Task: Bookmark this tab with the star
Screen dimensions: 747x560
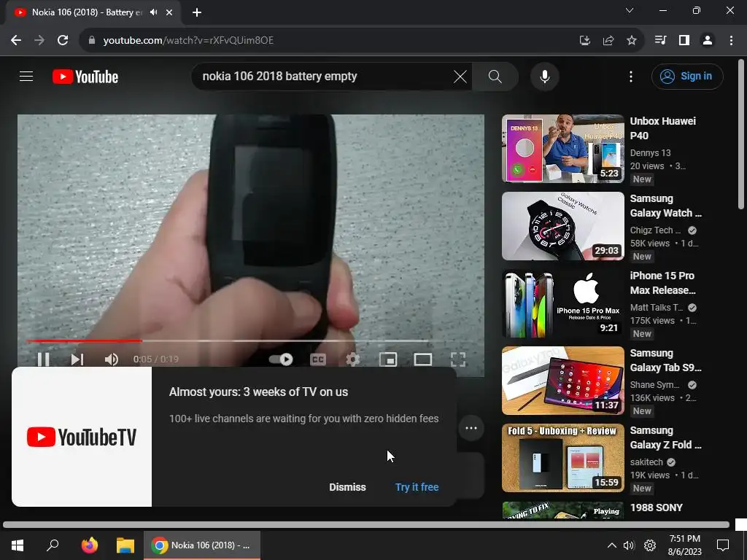Action: [x=631, y=41]
